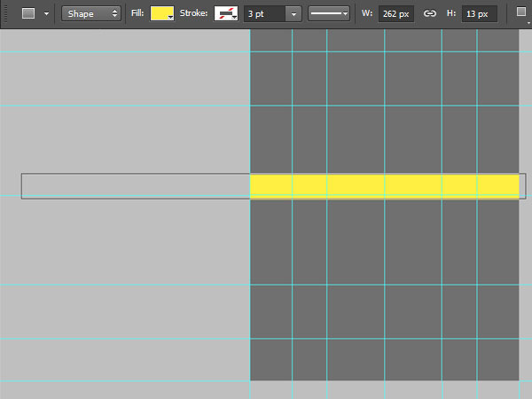Click the empty outlined rectangle on pasteboard
Screen dimensions: 532x399
tap(136, 186)
